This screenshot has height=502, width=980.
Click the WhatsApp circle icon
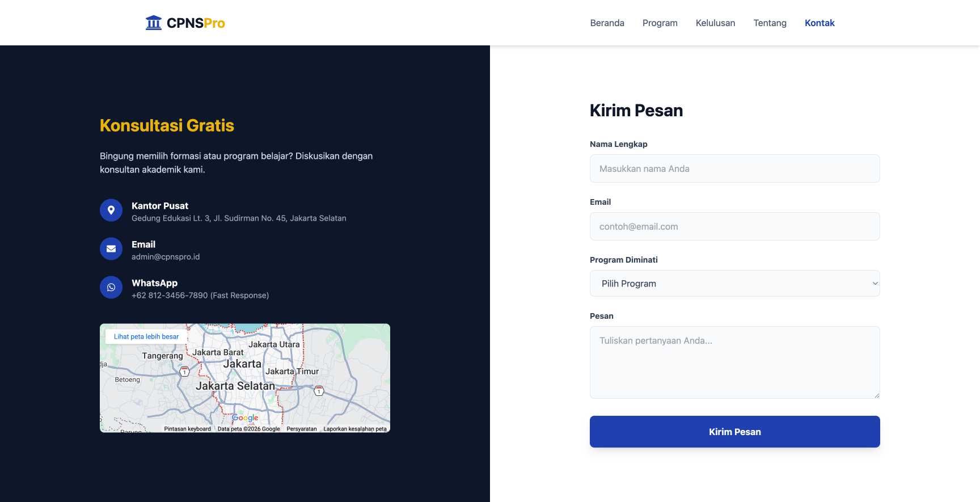(111, 288)
